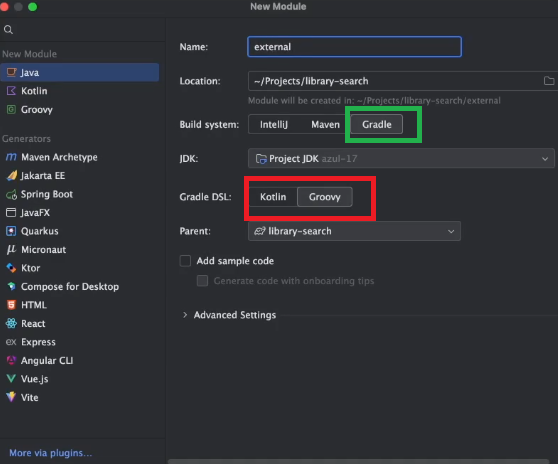Screen dimensions: 558x464
Task: Click the search magnifier icon in the sidebar
Action: coord(8,30)
